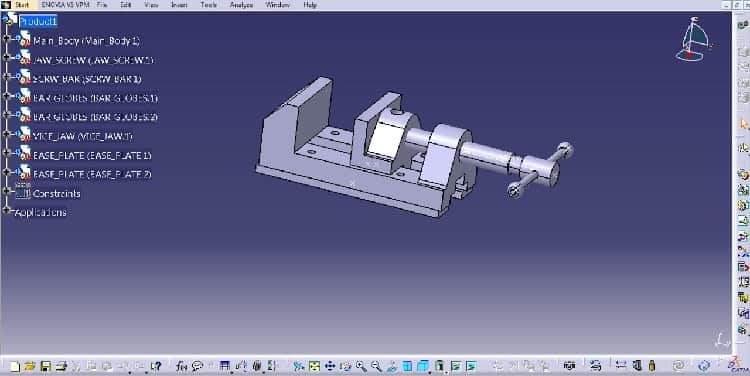750x376 pixels.
Task: Select the Rotate view tool
Action: [345, 366]
